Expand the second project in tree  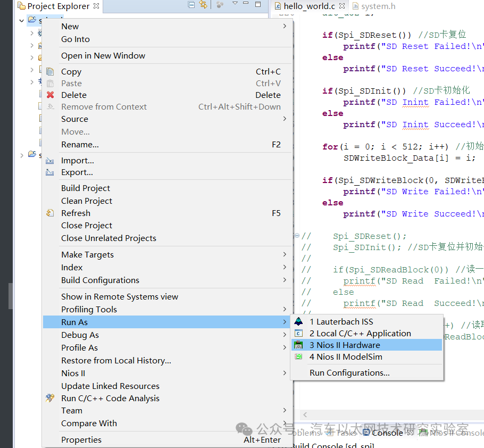pyautogui.click(x=22, y=155)
